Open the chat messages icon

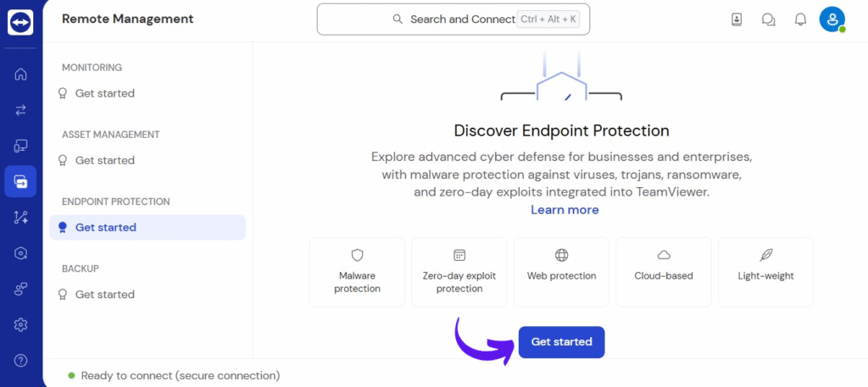pyautogui.click(x=768, y=20)
